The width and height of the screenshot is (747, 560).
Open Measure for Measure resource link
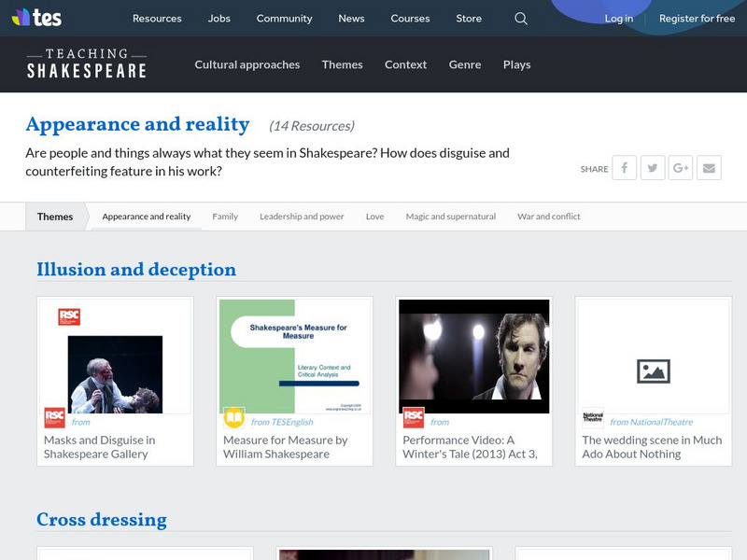click(285, 446)
